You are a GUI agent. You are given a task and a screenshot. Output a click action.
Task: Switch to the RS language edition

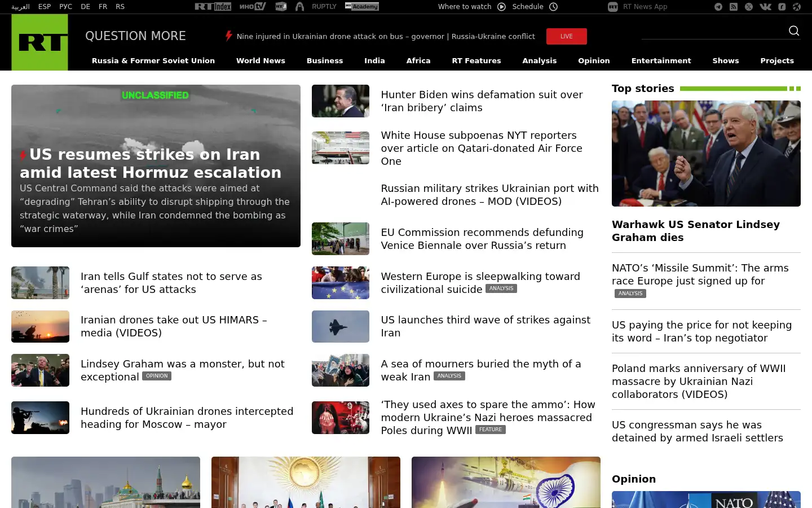120,7
